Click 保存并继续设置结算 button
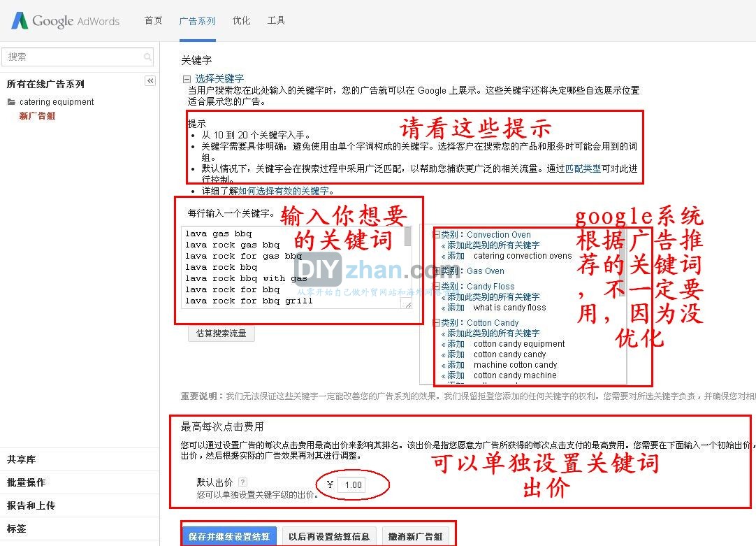Image resolution: width=756 pixels, height=546 pixels. coord(228,537)
